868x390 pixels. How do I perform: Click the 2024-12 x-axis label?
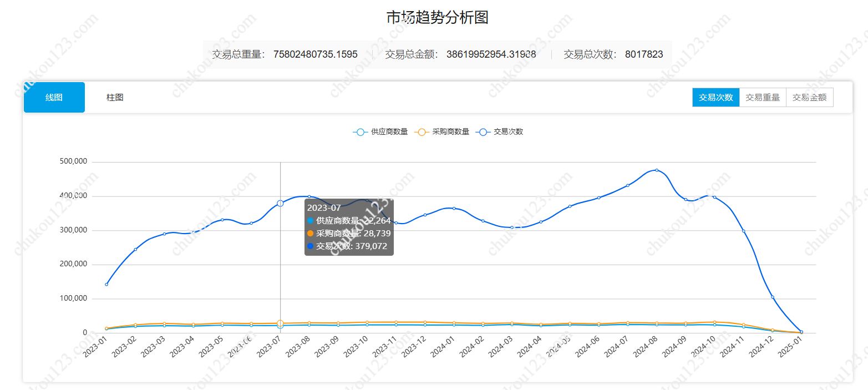(x=760, y=348)
